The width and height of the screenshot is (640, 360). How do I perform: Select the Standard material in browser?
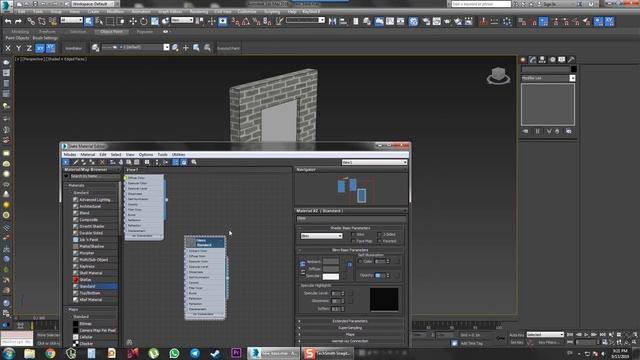pyautogui.click(x=95, y=287)
